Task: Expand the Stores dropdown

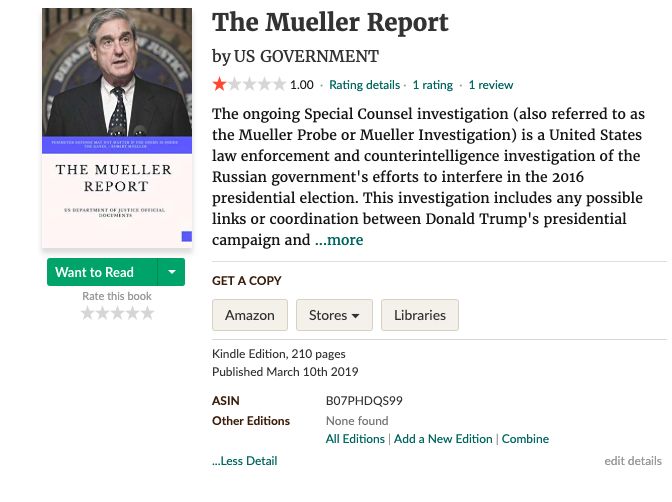Action: [334, 315]
